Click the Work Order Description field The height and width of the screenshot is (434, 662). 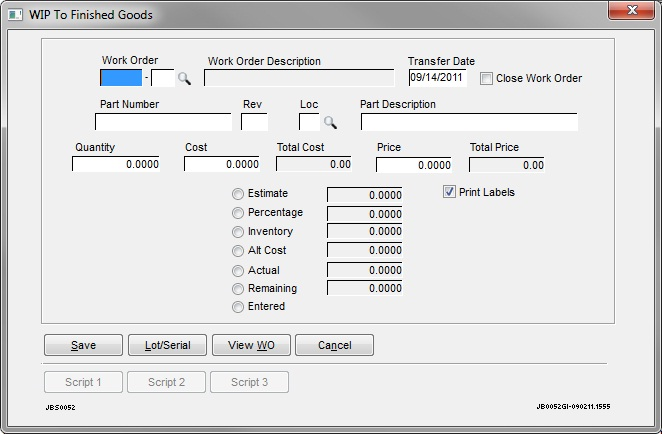pyautogui.click(x=299, y=78)
